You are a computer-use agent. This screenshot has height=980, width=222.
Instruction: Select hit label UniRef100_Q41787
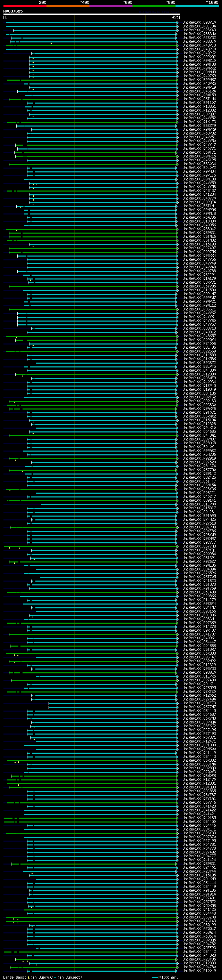(x=199, y=634)
